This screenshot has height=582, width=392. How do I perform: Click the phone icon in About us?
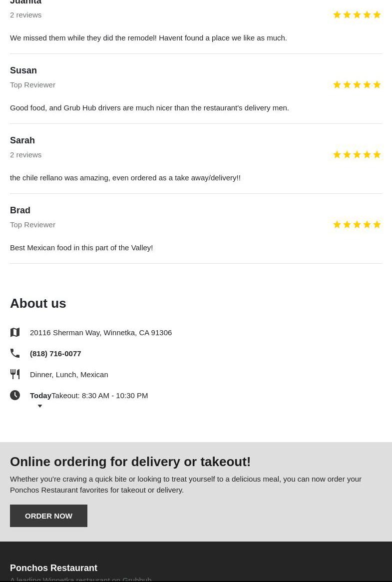(15, 353)
